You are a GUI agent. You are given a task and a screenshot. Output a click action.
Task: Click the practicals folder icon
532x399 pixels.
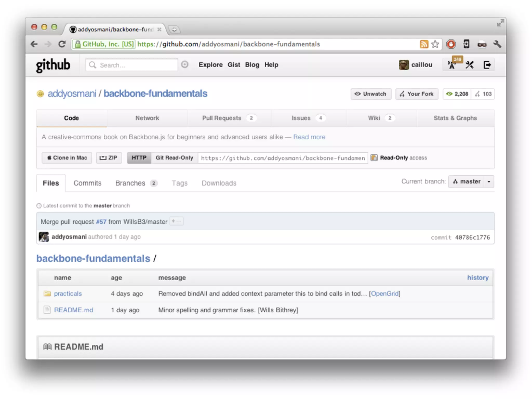coord(47,294)
